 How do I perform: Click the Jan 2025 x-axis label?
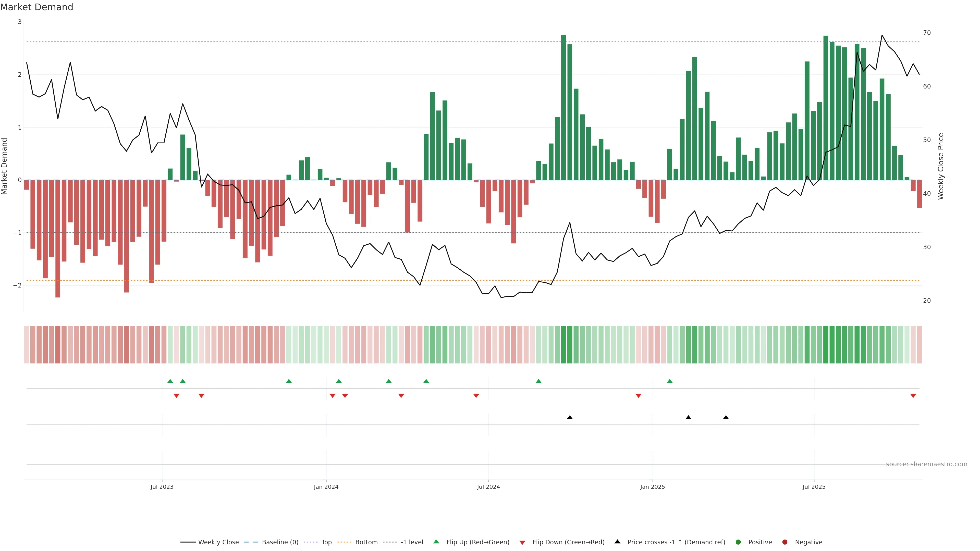pyautogui.click(x=653, y=487)
